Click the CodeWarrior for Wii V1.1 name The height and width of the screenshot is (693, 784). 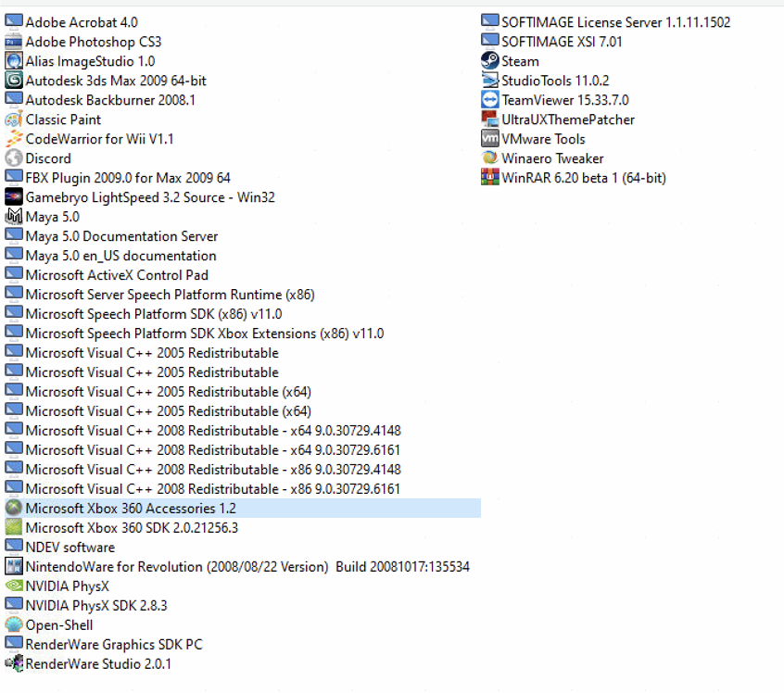(x=99, y=139)
